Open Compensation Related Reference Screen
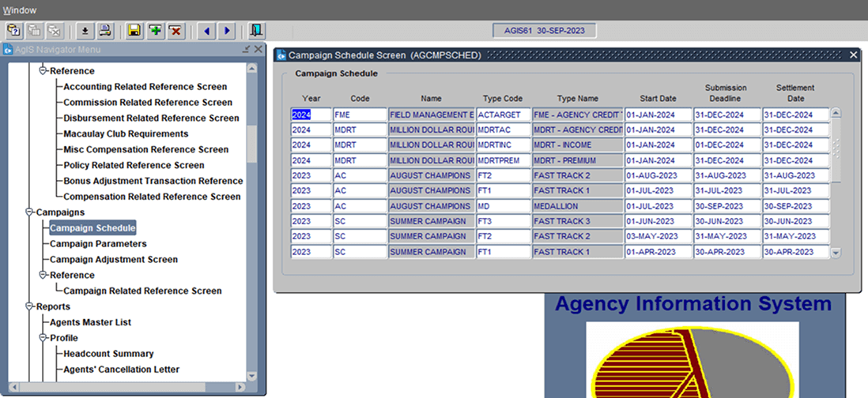 tap(152, 197)
